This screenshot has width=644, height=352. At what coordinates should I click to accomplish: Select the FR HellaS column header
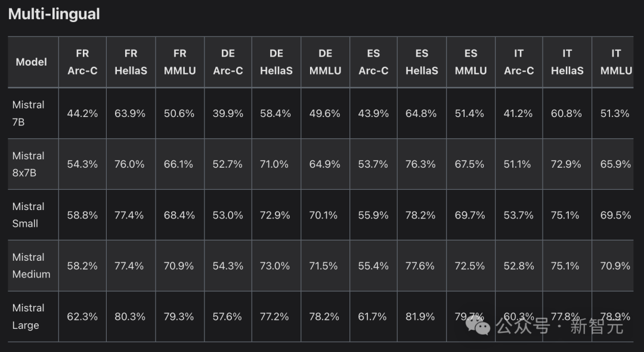tap(131, 62)
